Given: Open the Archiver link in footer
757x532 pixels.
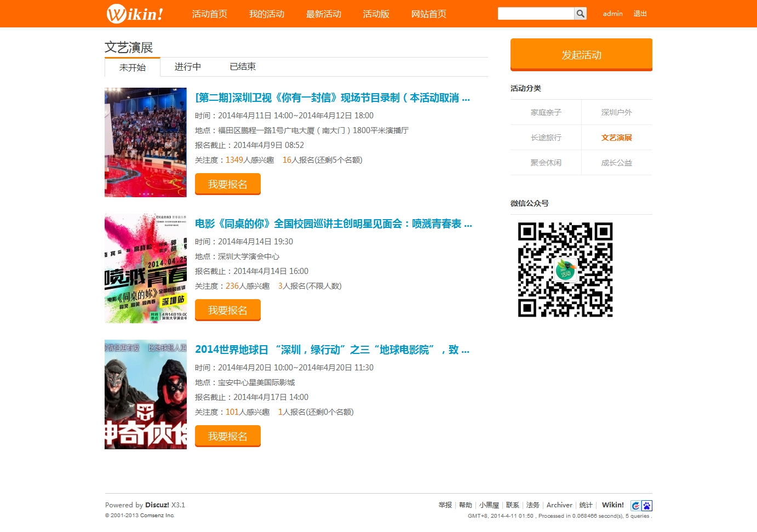Looking at the screenshot, I should coord(559,505).
